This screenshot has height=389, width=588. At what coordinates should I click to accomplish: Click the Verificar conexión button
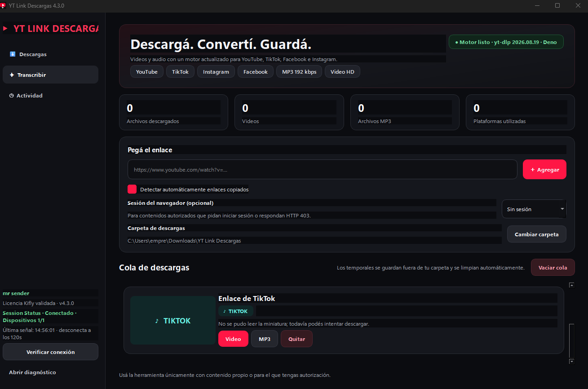point(50,352)
